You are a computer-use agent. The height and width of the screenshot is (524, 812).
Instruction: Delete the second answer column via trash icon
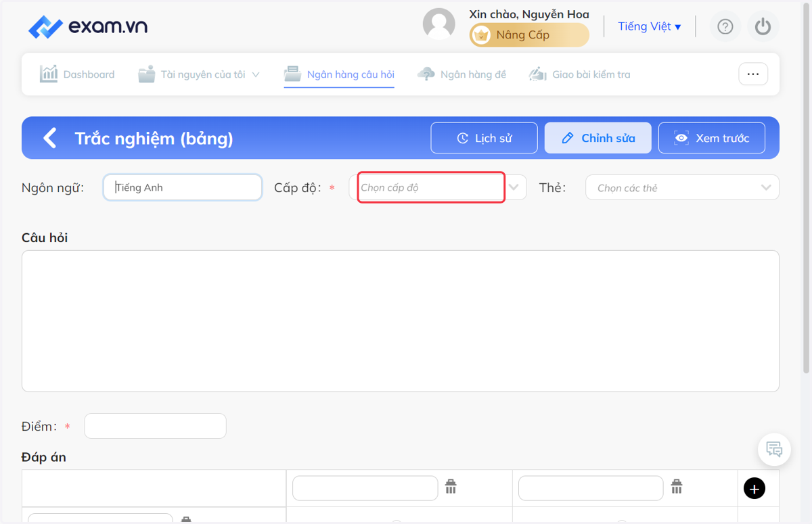point(677,487)
